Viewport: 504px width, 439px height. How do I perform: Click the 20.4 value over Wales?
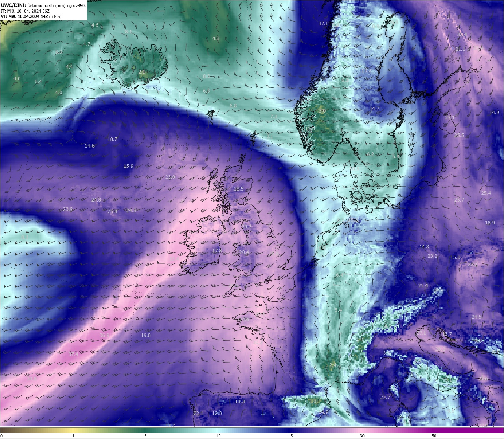pyautogui.click(x=244, y=253)
